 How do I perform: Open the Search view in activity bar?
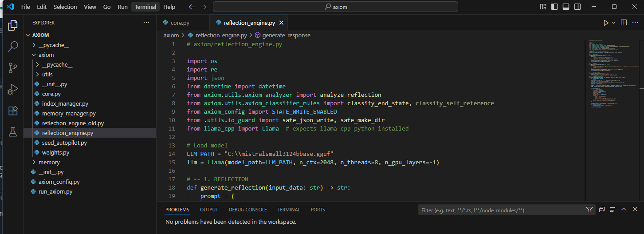click(13, 46)
